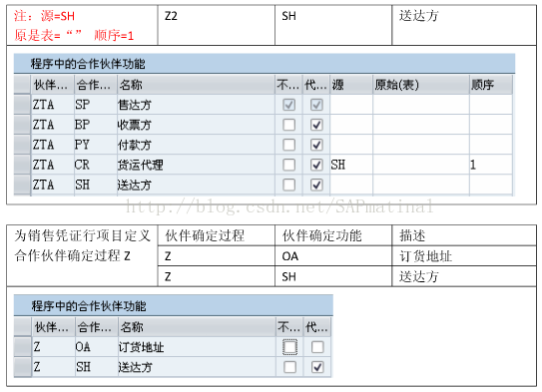Click the OA cell in the document table
542x392 pixels.
click(333, 256)
